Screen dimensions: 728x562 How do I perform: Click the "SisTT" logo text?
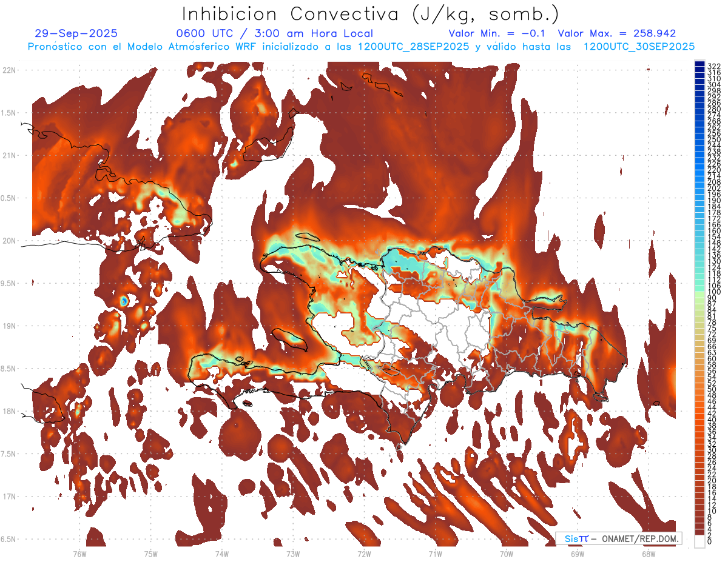pos(576,538)
